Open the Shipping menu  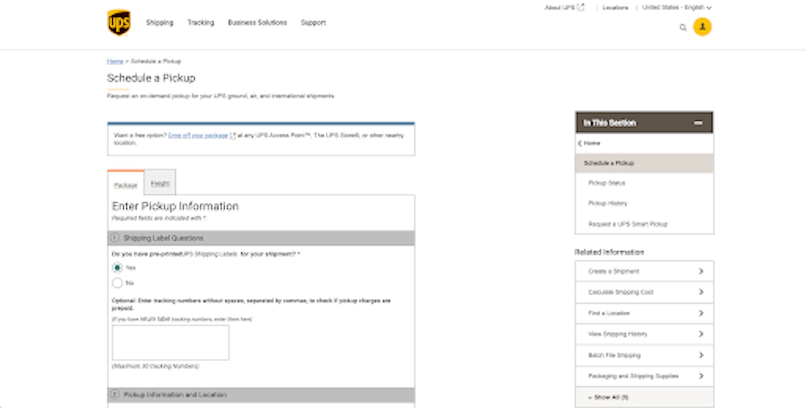pyautogui.click(x=159, y=23)
